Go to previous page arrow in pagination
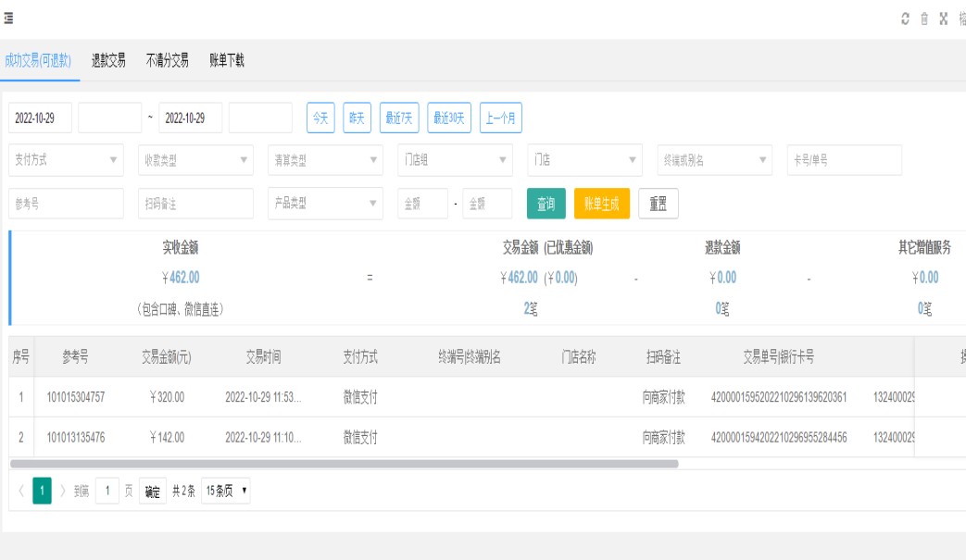The height and width of the screenshot is (560, 966). click(20, 491)
